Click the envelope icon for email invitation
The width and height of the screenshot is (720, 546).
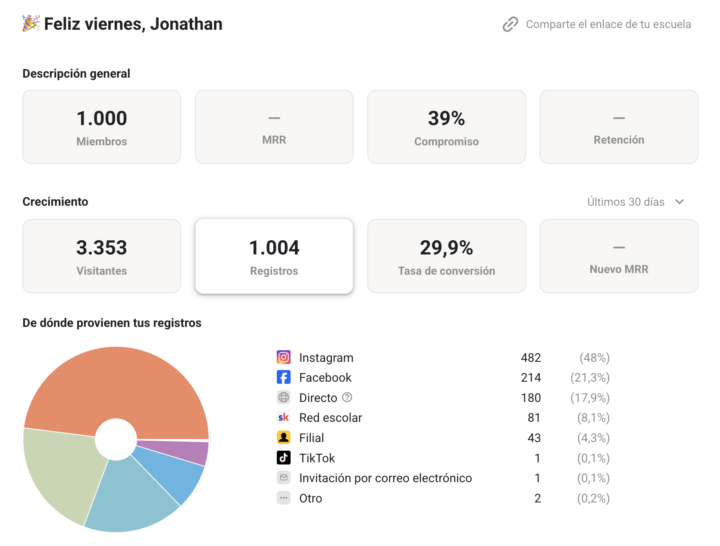click(283, 478)
